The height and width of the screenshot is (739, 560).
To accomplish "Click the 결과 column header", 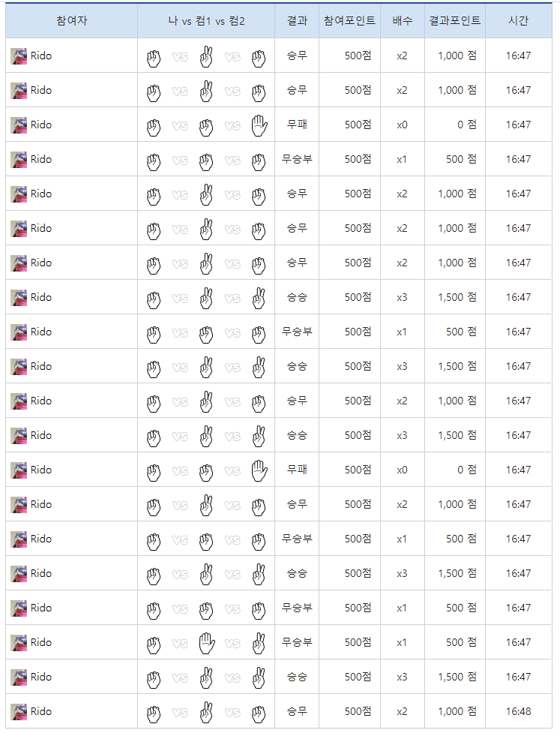I will [x=297, y=21].
